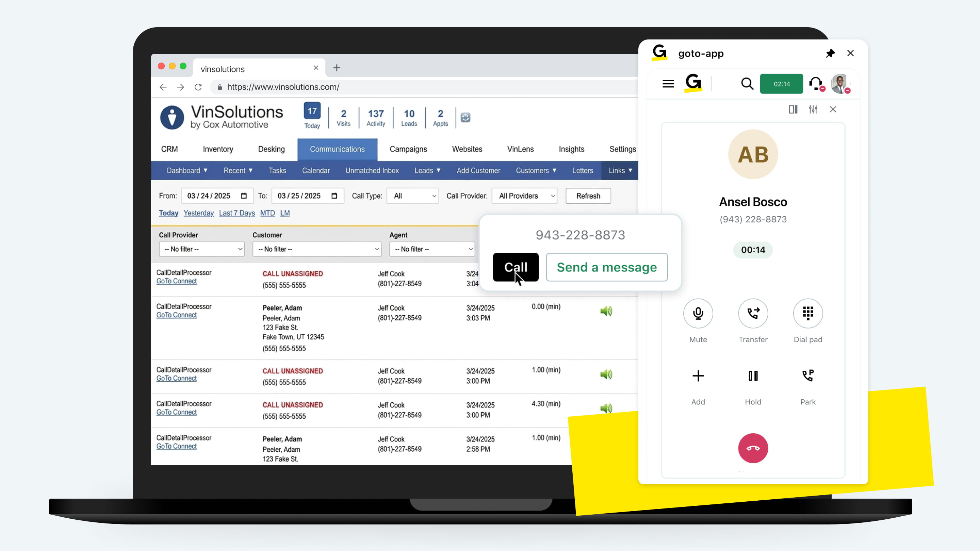The image size is (980, 551).
Task: Open Agent column filter dropdown
Action: pyautogui.click(x=432, y=249)
